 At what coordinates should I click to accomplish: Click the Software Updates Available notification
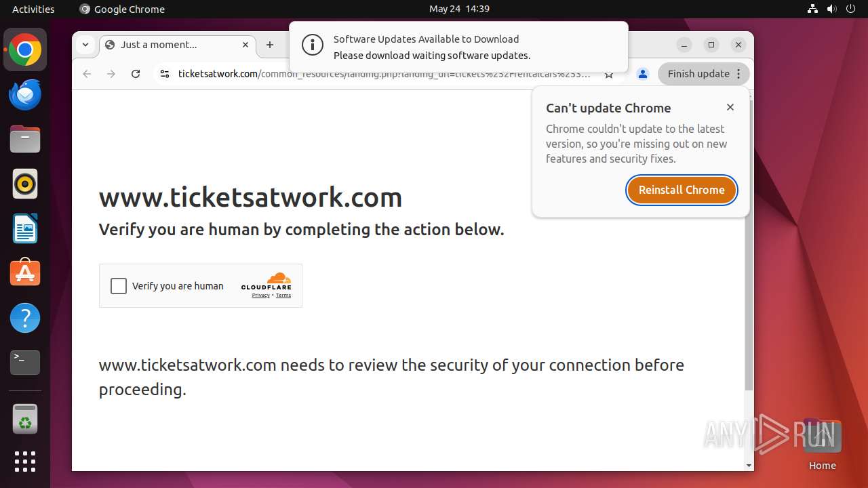click(x=458, y=47)
